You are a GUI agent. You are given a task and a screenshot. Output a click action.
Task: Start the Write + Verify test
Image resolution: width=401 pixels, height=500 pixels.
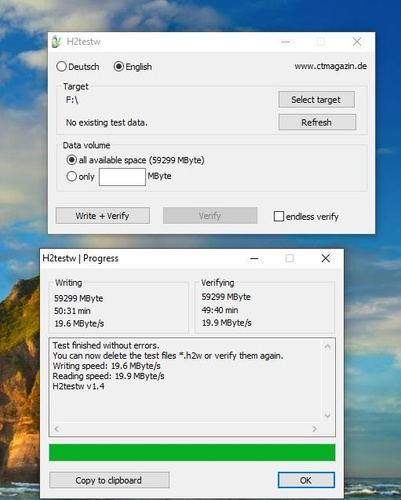tap(103, 216)
